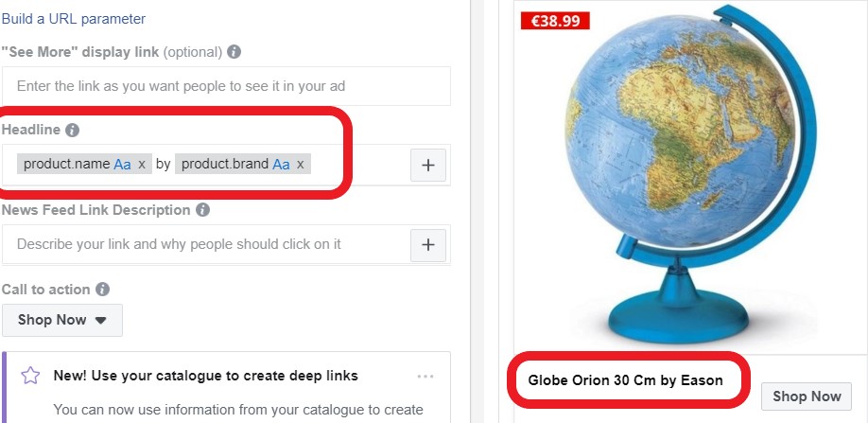This screenshot has height=423, width=868.
Task: Remove the product.name tag from Headline
Action: (142, 165)
